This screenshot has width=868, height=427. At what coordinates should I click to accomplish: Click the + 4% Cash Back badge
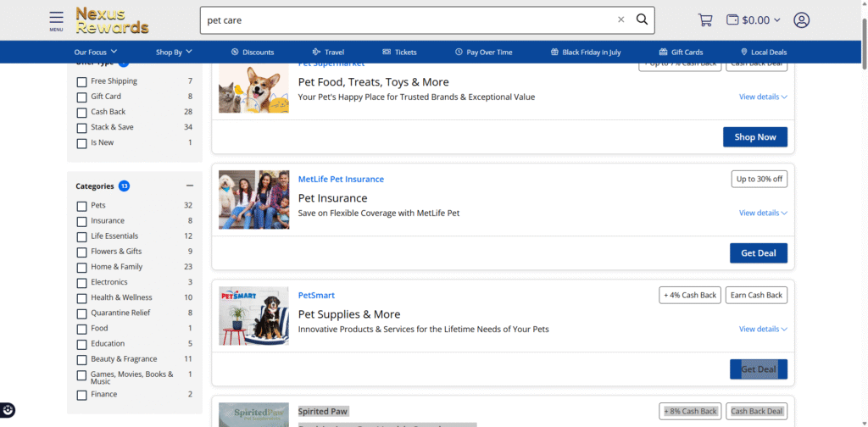point(690,296)
